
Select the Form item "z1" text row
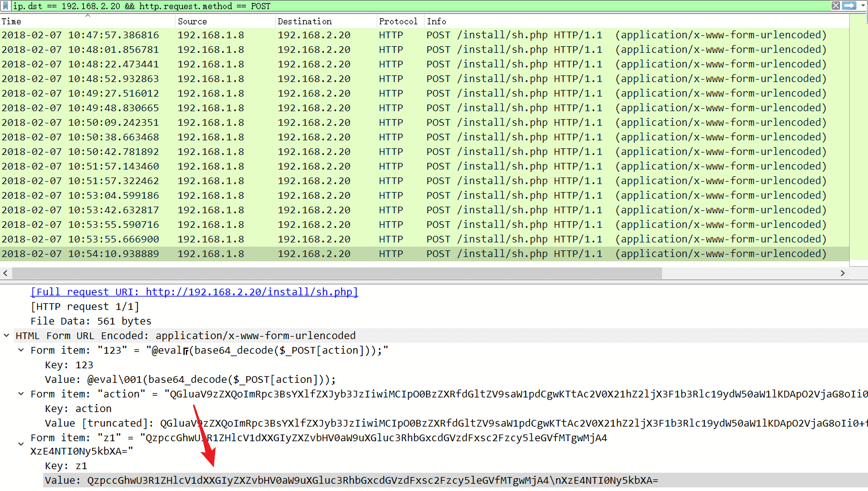(319, 445)
